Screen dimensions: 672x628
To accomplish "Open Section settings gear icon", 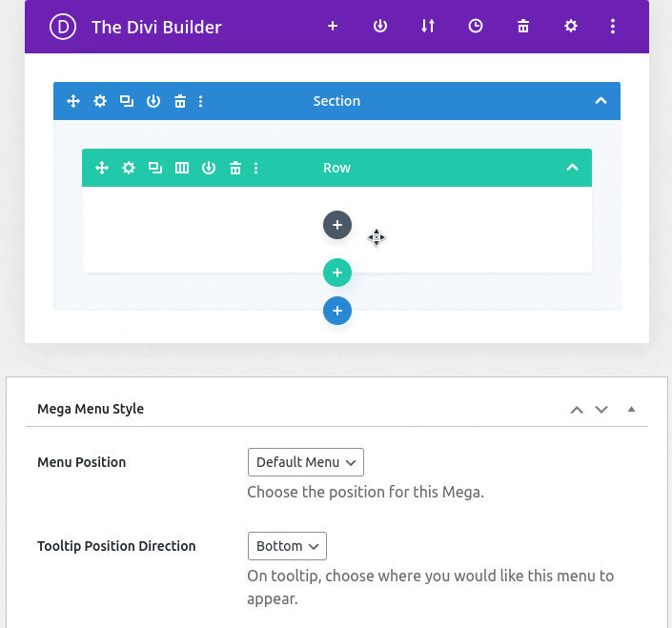I will (x=100, y=101).
